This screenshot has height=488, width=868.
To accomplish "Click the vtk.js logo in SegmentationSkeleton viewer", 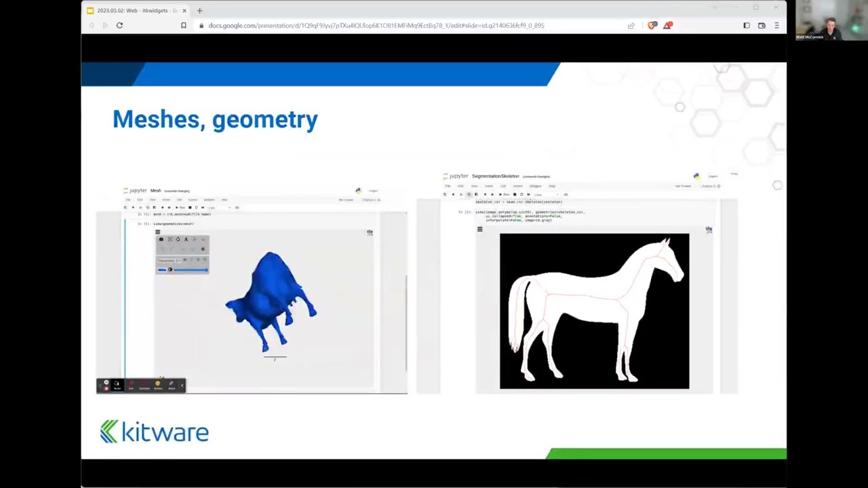I will 709,230.
